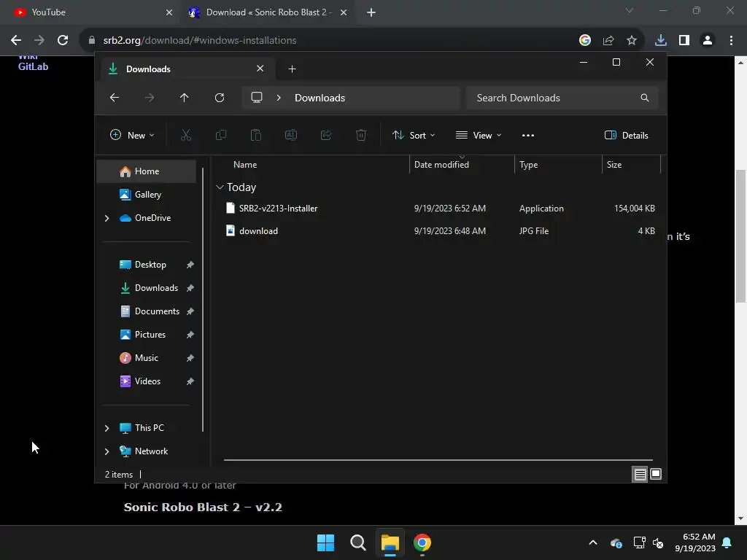This screenshot has width=747, height=560.
Task: Refresh the Downloads folder view
Action: click(x=220, y=98)
